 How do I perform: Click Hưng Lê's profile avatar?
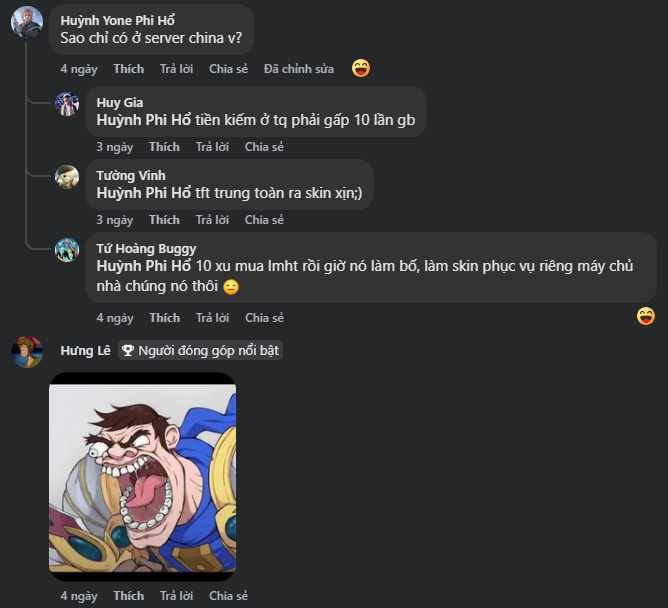(x=27, y=352)
